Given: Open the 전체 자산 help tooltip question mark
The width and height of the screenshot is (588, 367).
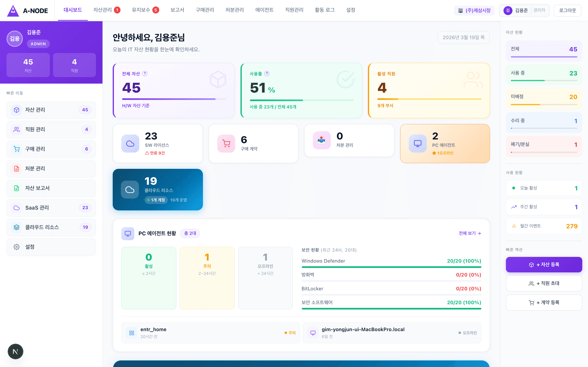Looking at the screenshot, I should pyautogui.click(x=145, y=74).
